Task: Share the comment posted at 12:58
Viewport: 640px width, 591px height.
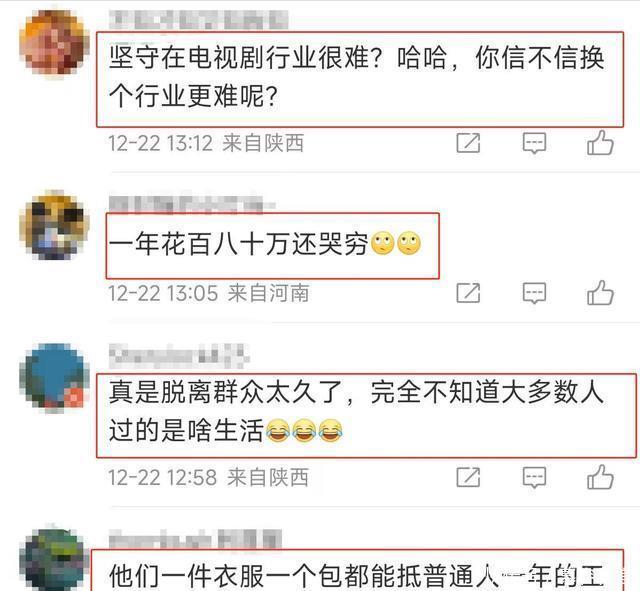Action: (468, 477)
